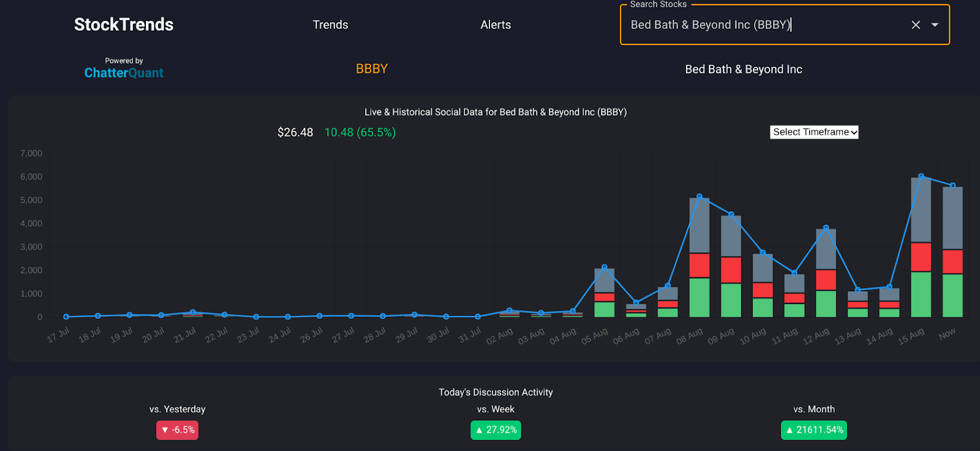This screenshot has width=980, height=451.
Task: Select the line data point for 13 Aug
Action: [x=858, y=290]
